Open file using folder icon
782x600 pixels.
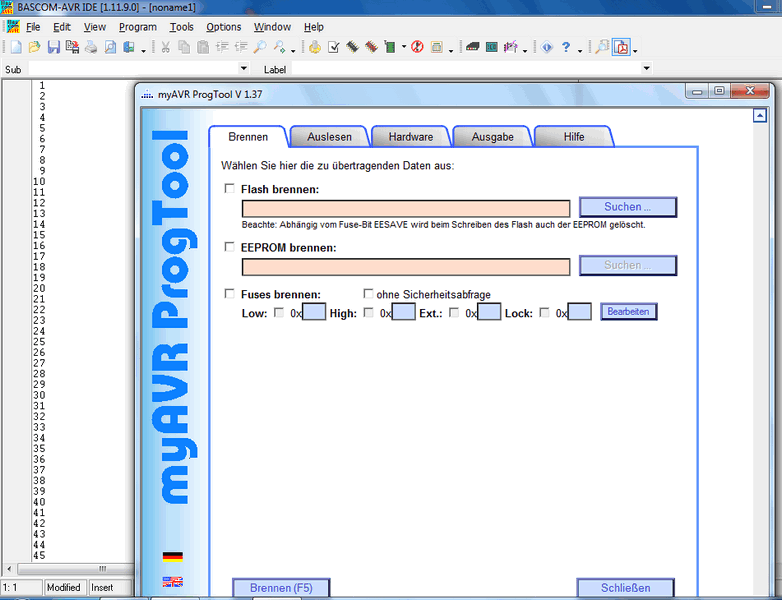(x=34, y=47)
